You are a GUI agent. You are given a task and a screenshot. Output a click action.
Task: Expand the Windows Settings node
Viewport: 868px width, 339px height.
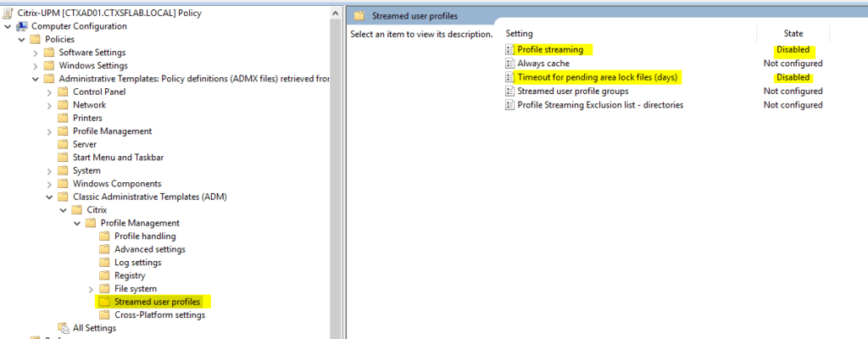pyautogui.click(x=36, y=65)
